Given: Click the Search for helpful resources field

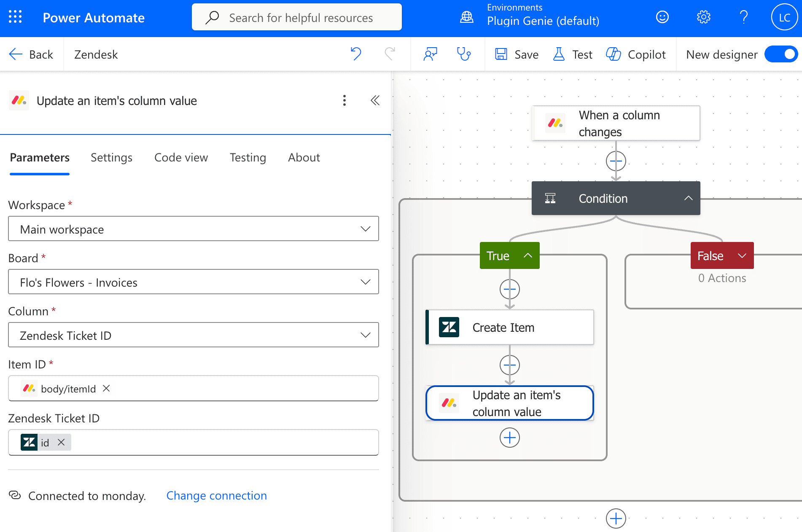Looking at the screenshot, I should coord(297,17).
